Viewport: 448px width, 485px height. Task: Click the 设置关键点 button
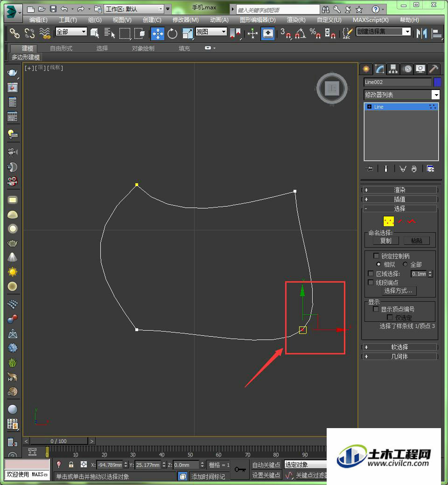click(x=266, y=475)
